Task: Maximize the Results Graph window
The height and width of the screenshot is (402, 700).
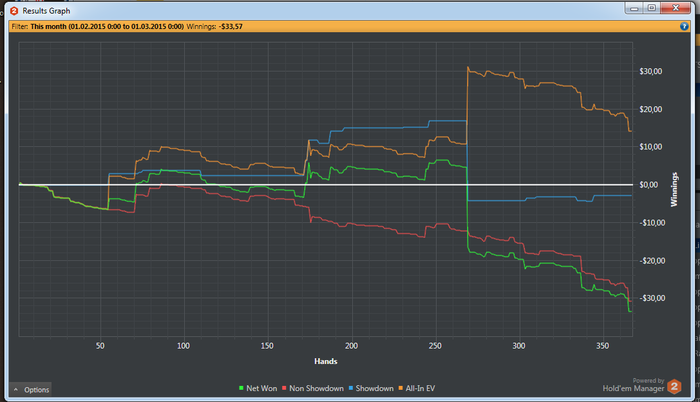Action: click(x=651, y=8)
